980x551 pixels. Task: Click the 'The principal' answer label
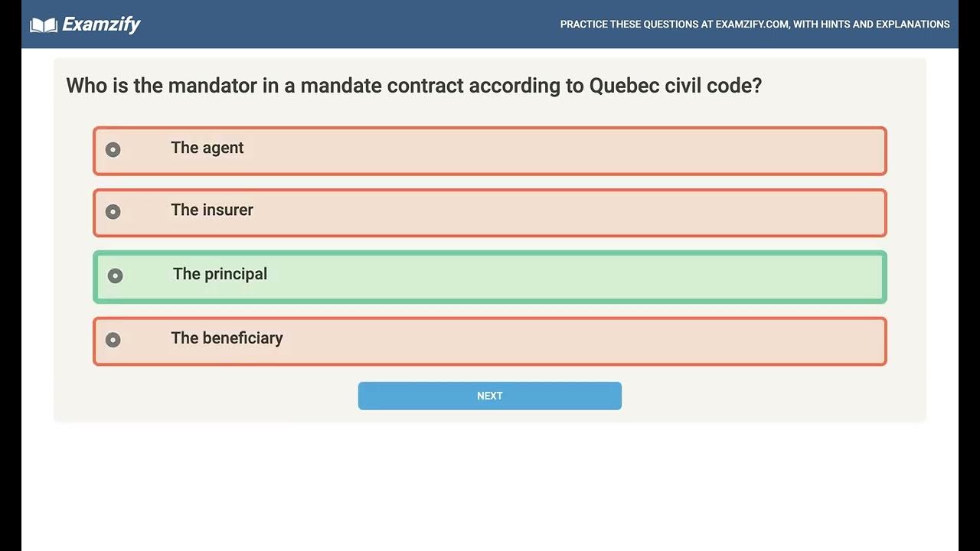(x=220, y=274)
